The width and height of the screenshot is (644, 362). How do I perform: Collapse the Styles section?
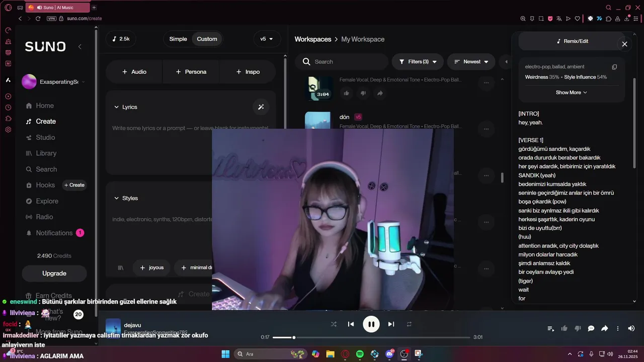pyautogui.click(x=126, y=198)
